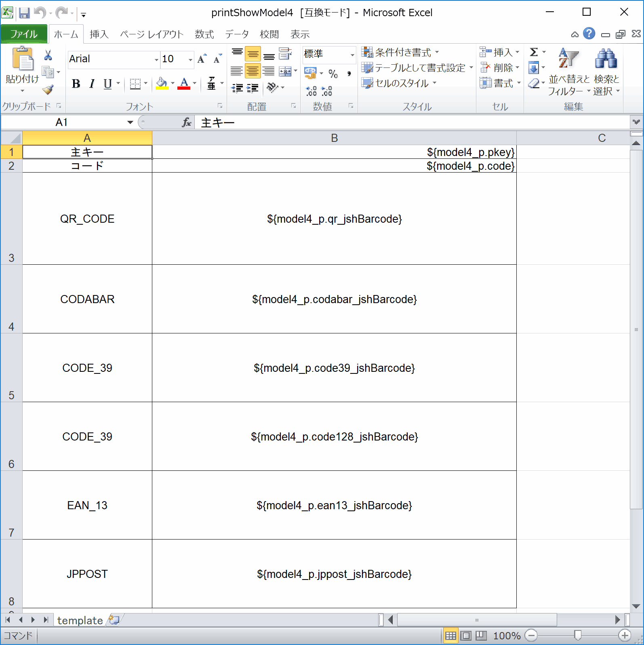Click the Decrease Indent icon
Screen dimensions: 644x645
[237, 88]
